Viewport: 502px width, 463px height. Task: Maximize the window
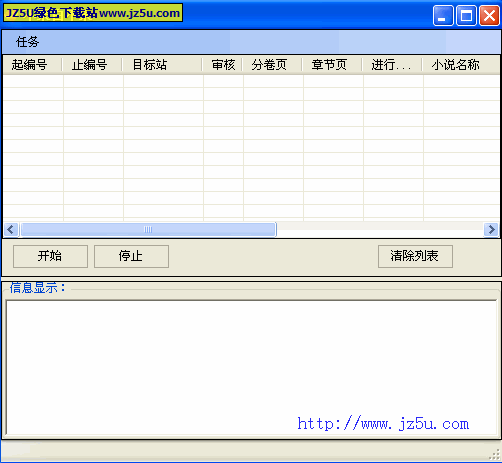tap(466, 15)
